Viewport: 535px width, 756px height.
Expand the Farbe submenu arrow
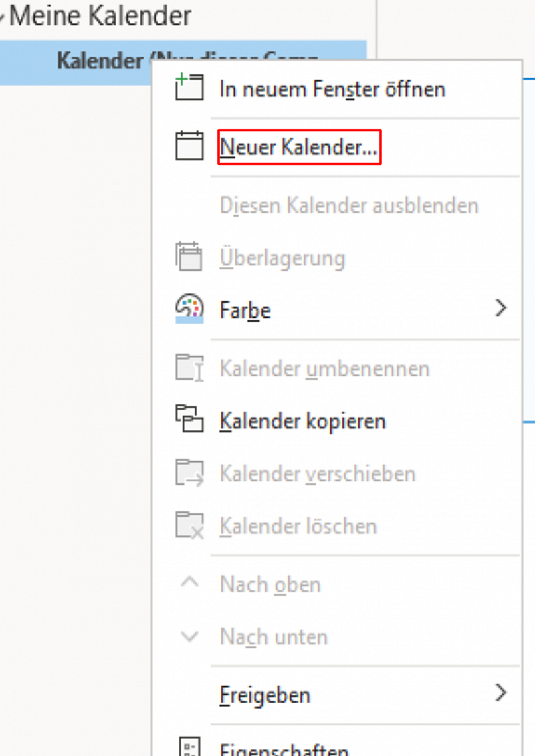[x=501, y=309]
